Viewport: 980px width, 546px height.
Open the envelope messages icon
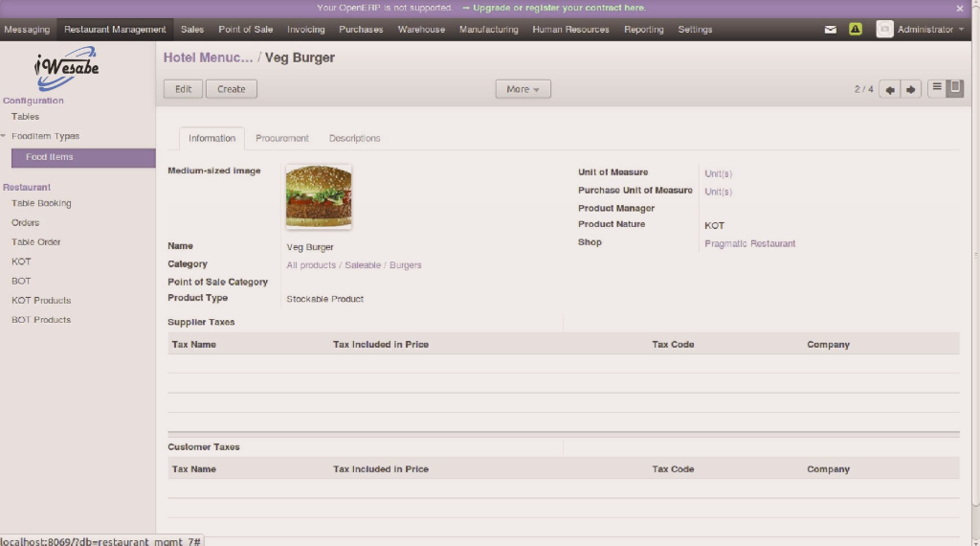[x=831, y=30]
